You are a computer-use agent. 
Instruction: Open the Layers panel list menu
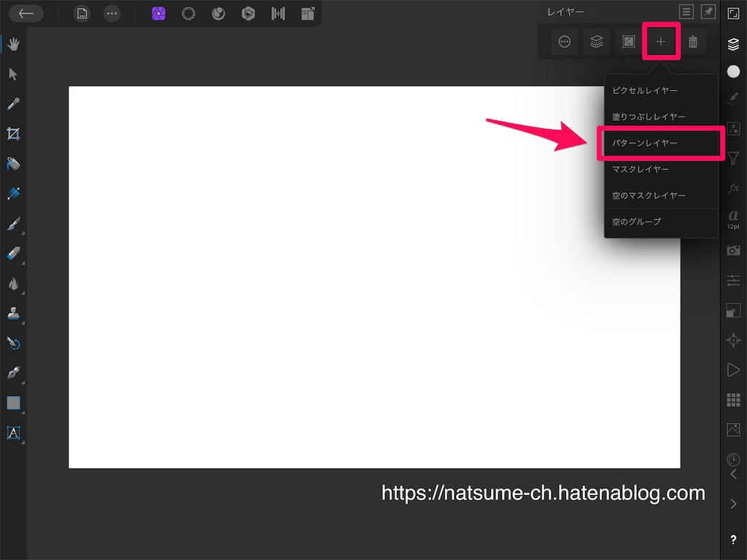coord(686,12)
